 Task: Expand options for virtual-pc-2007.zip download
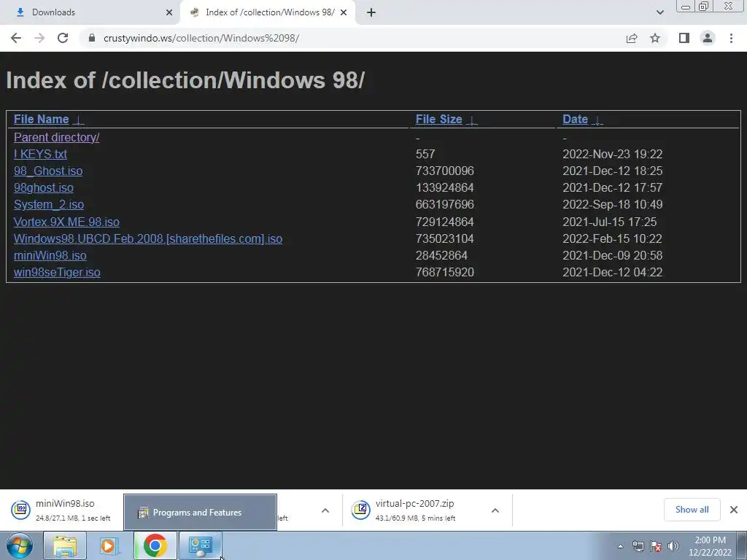(x=495, y=510)
